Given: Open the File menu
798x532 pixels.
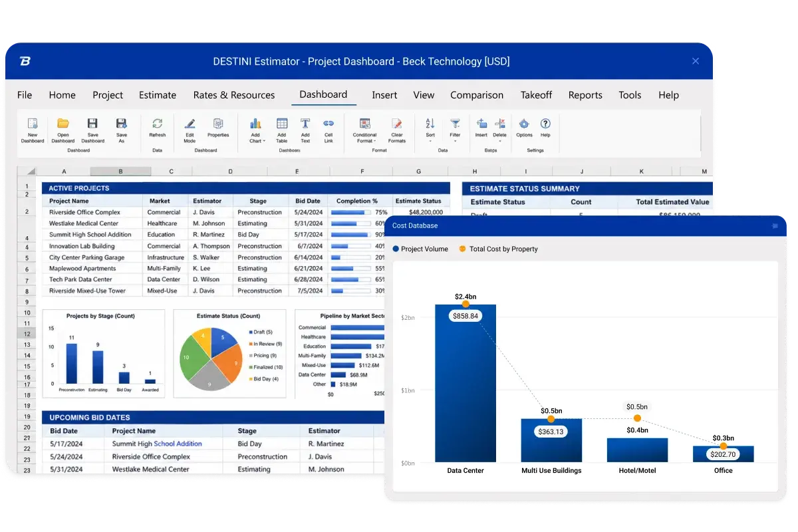Looking at the screenshot, I should pyautogui.click(x=25, y=95).
